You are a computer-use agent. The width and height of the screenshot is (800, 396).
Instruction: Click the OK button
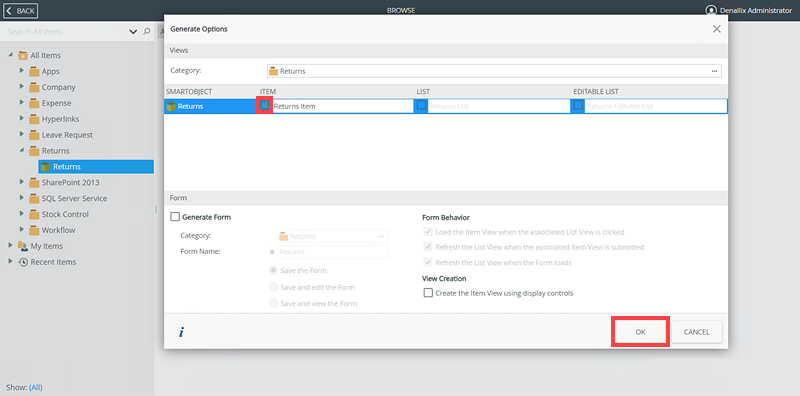click(x=640, y=332)
